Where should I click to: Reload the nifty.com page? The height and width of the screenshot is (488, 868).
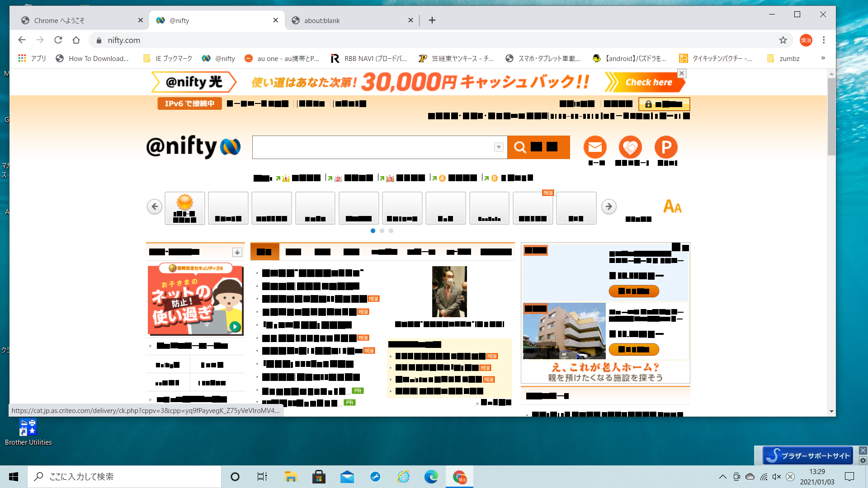tap(58, 40)
